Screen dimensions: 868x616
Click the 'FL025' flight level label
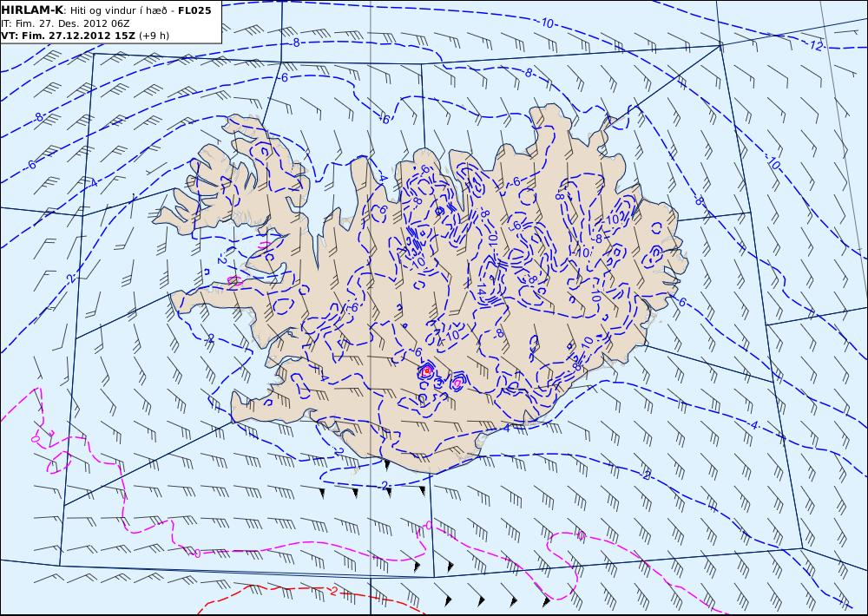pyautogui.click(x=194, y=10)
